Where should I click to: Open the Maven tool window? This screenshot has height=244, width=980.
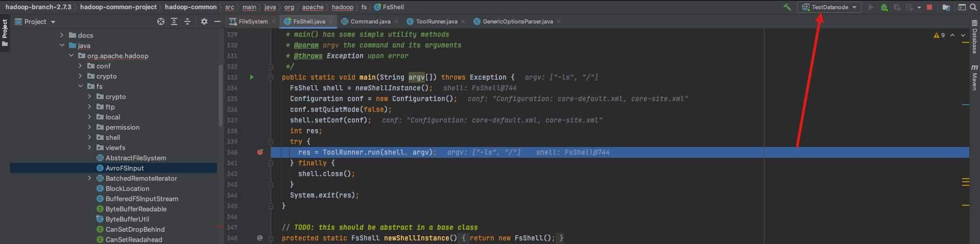point(975,78)
